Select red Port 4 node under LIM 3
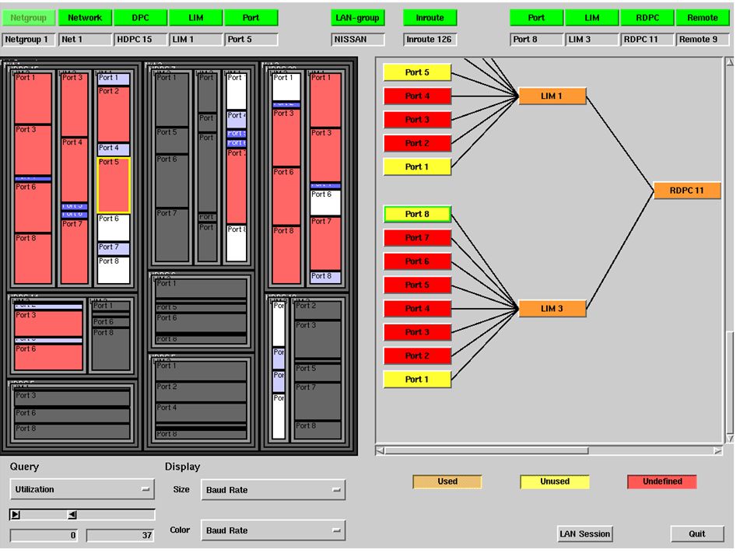This screenshot has height=560, width=747. coord(417,309)
